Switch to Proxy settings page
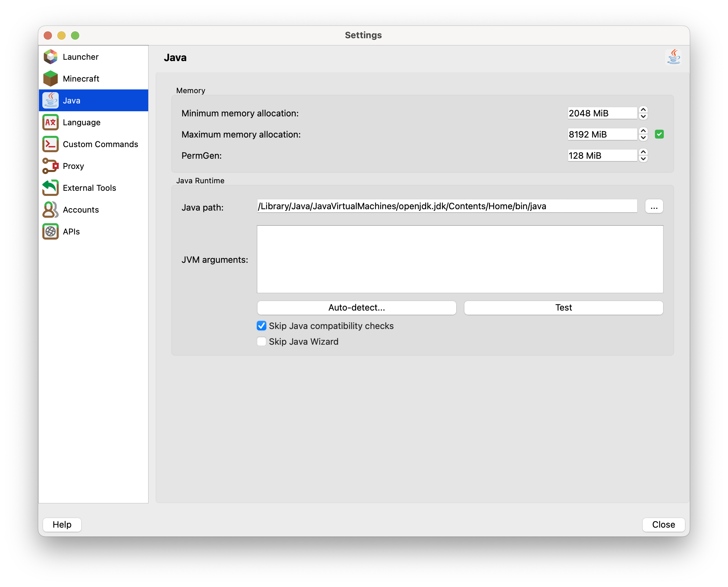 coord(94,166)
